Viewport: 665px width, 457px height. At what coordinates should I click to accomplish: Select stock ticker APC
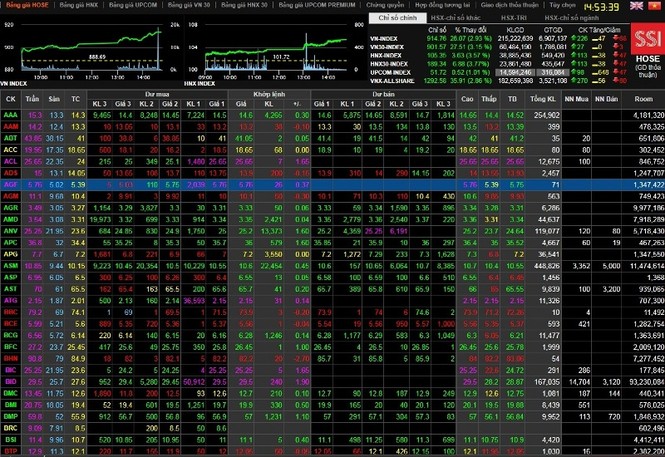tap(11, 243)
